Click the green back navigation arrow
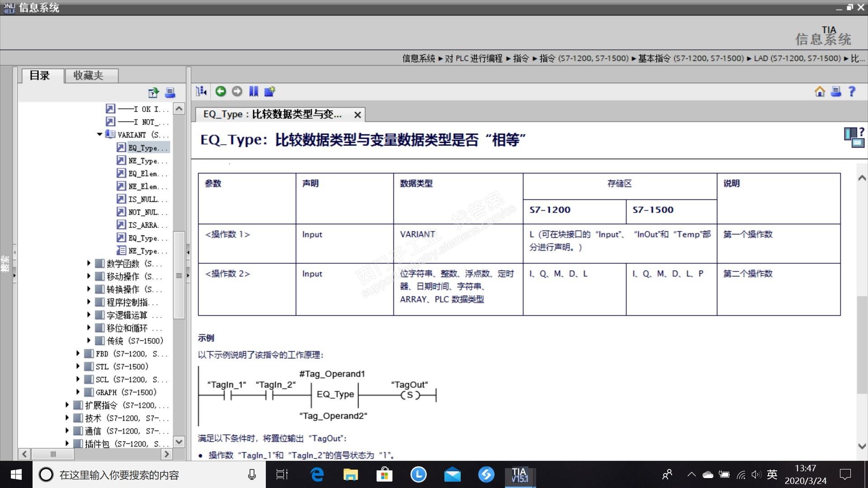 click(221, 92)
